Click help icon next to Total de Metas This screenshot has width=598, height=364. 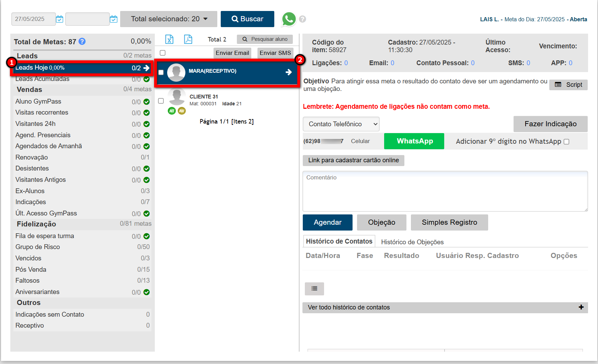click(82, 42)
